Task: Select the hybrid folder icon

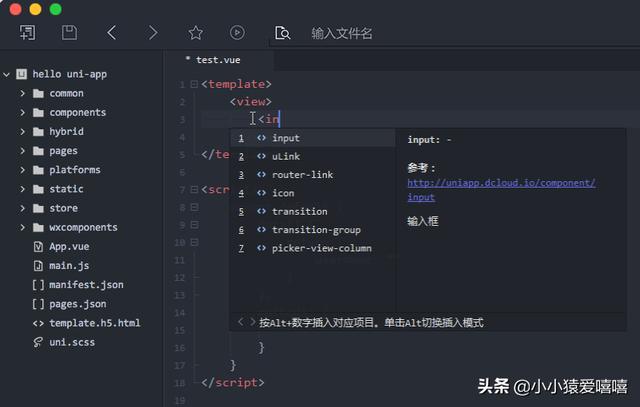Action: coord(38,131)
